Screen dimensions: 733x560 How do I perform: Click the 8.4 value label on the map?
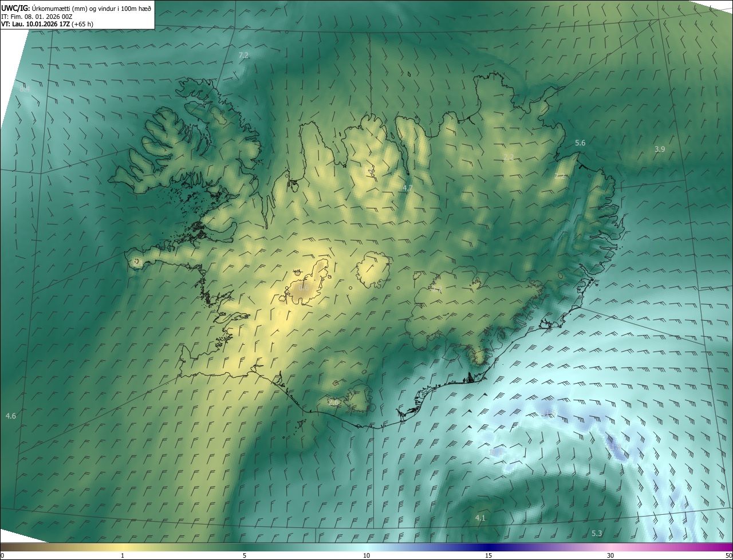[24, 89]
